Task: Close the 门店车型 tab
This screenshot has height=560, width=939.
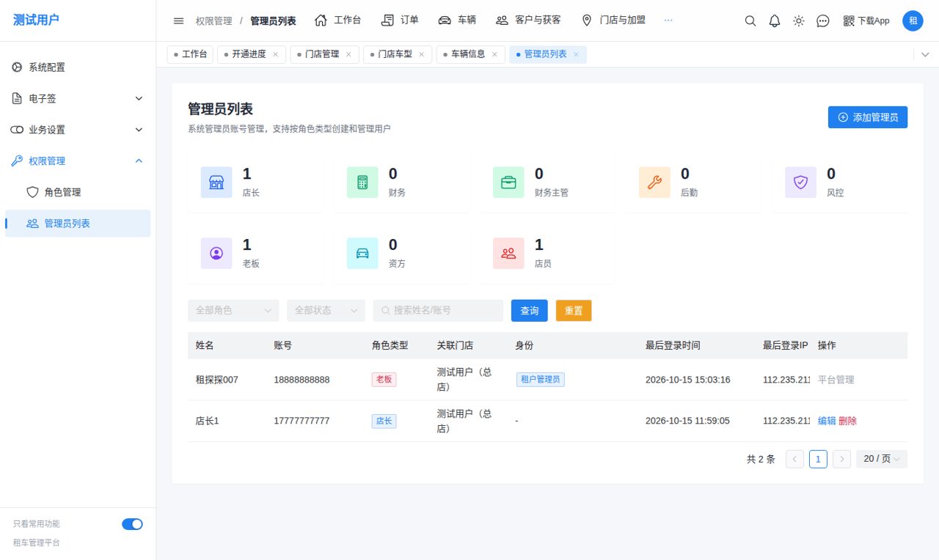Action: coord(422,54)
